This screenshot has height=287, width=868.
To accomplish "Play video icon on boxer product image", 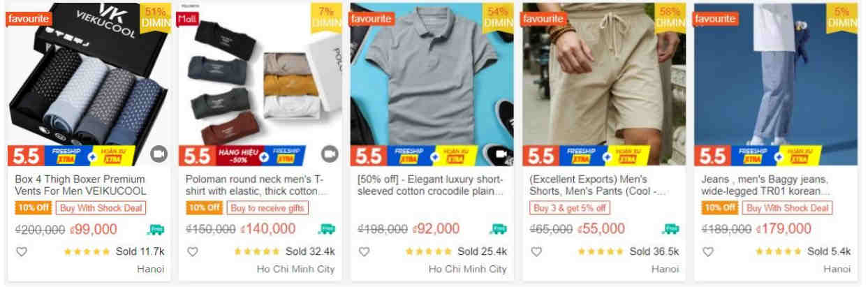I will [x=159, y=154].
